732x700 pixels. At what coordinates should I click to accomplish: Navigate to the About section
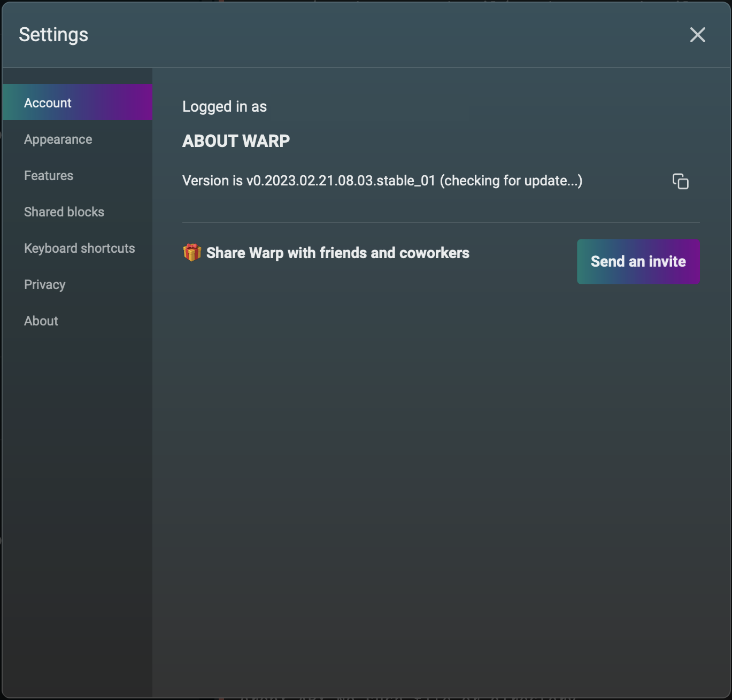(41, 321)
